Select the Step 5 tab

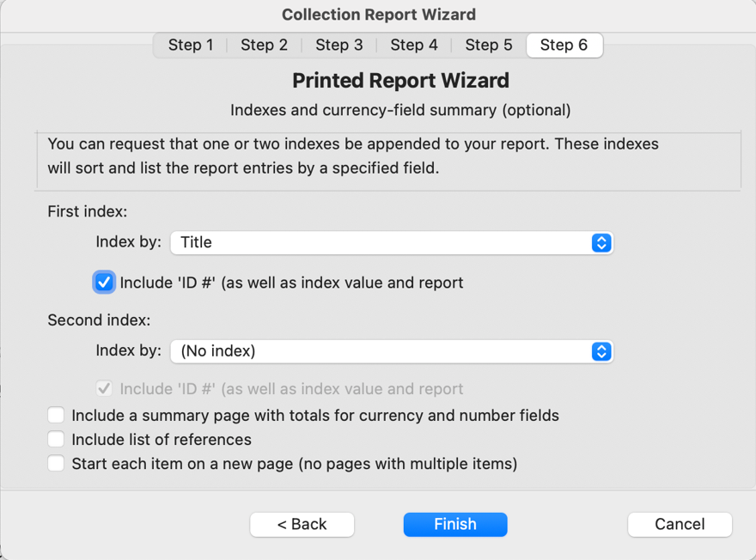coord(488,45)
